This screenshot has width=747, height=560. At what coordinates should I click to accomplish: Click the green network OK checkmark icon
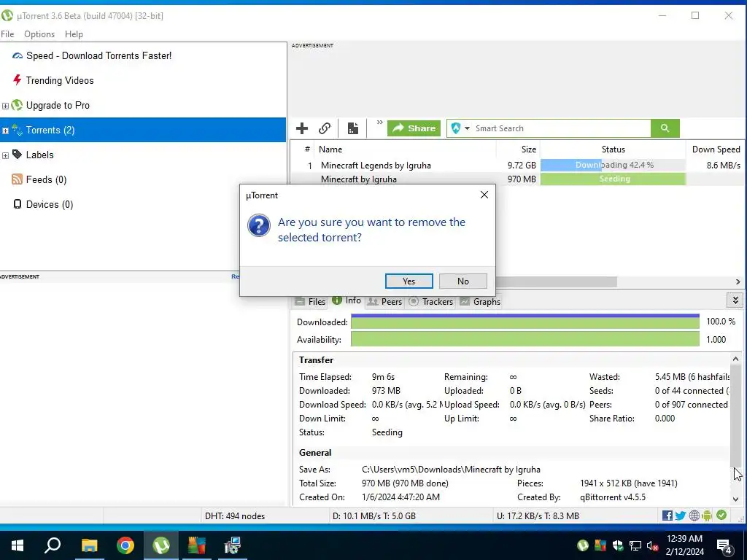pyautogui.click(x=721, y=516)
